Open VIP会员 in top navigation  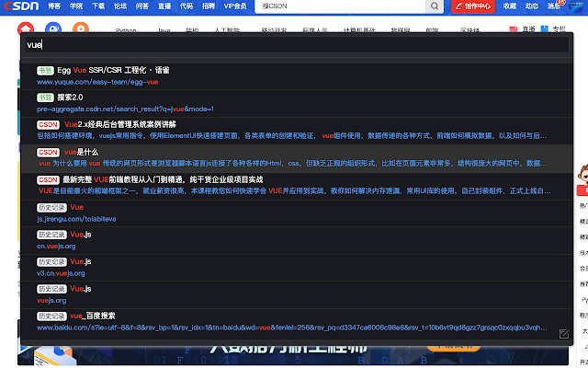235,6
